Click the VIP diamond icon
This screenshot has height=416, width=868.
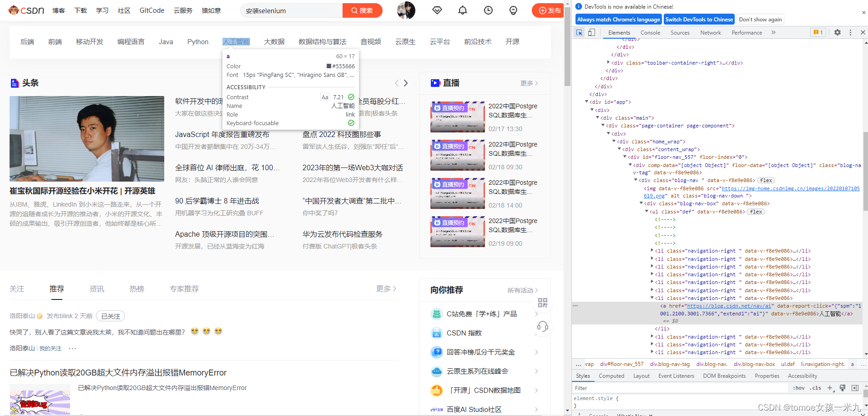437,10
